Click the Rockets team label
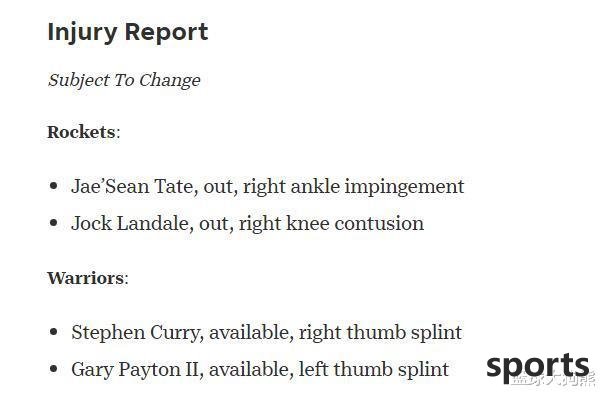This screenshot has width=604, height=397. tap(81, 132)
